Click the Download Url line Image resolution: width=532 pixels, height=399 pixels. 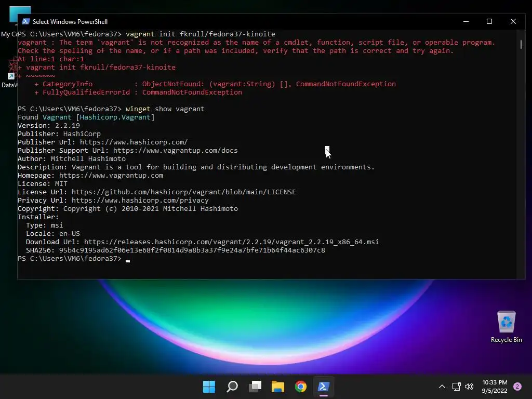pos(202,242)
